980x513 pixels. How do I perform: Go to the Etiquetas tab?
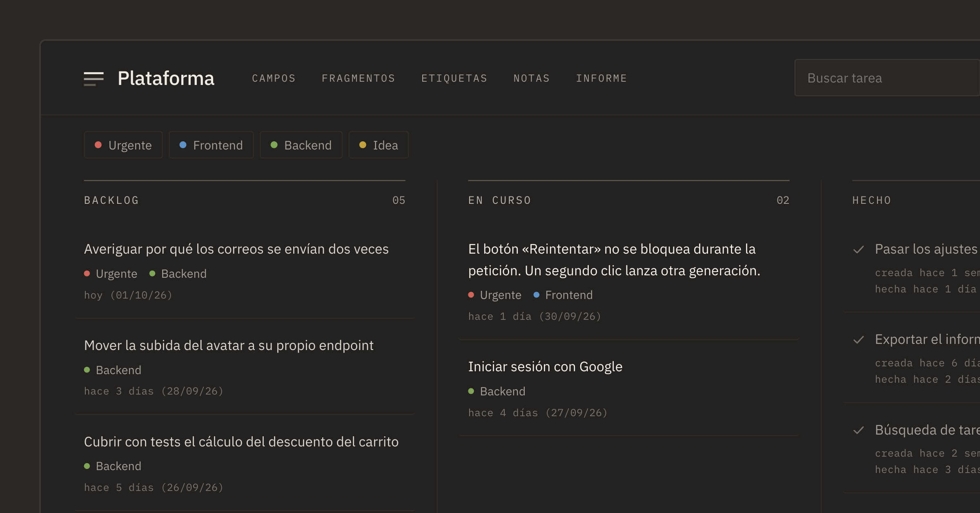[454, 78]
